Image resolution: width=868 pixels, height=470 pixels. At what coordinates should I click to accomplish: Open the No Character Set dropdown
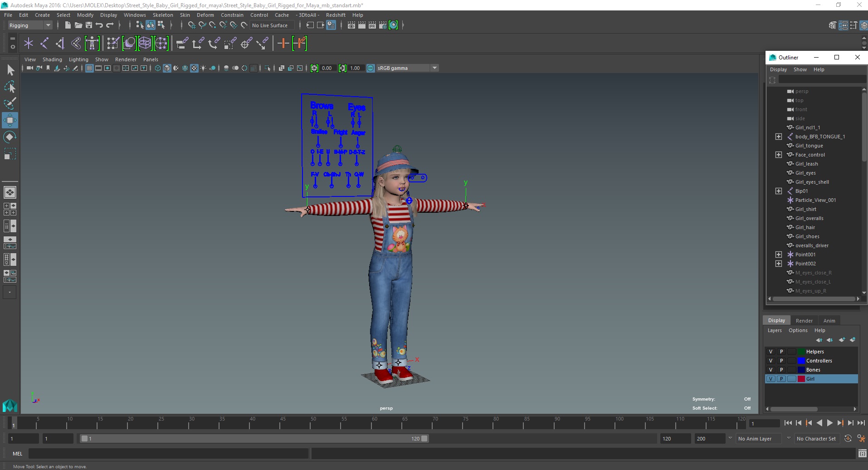pos(816,439)
